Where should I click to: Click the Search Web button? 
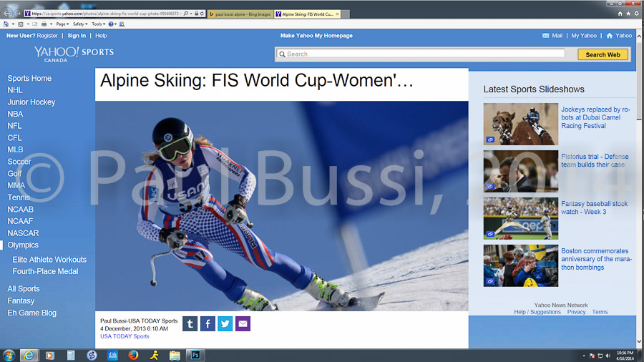click(x=602, y=54)
